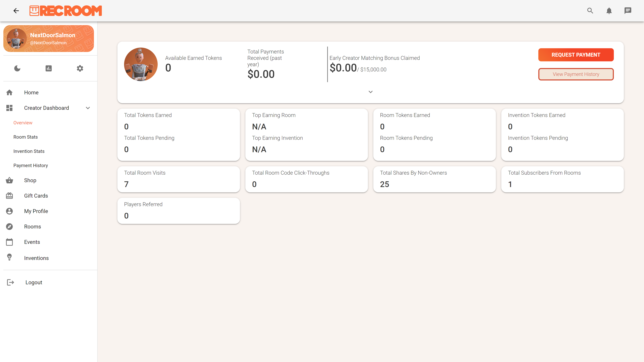Click Players Referred label
Screen dimensions: 644x362
coord(143,204)
